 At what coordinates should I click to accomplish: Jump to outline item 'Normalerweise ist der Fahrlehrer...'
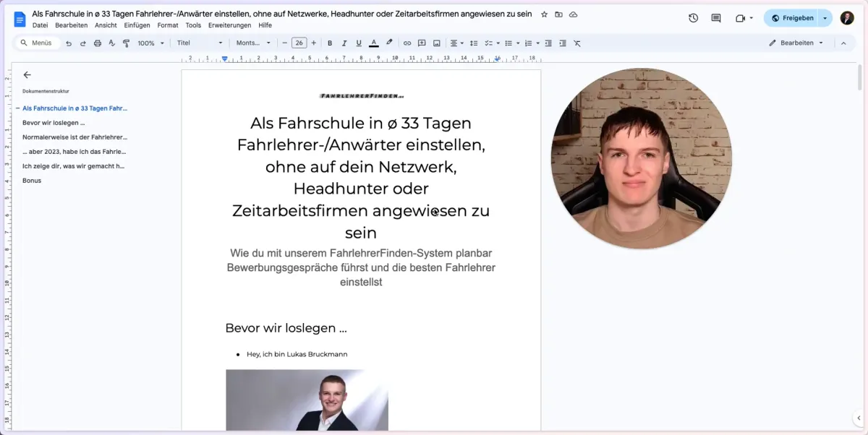tap(75, 137)
